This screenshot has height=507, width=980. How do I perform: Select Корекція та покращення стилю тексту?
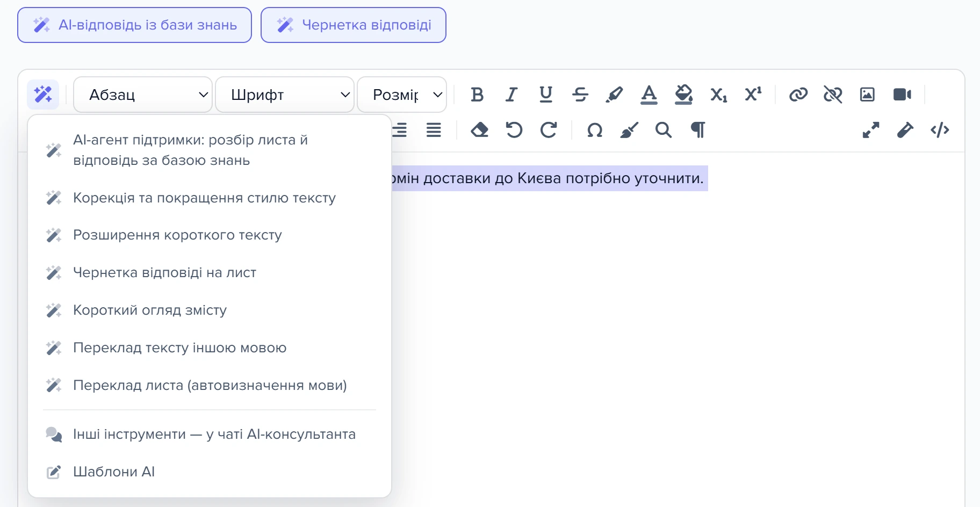coord(210,198)
